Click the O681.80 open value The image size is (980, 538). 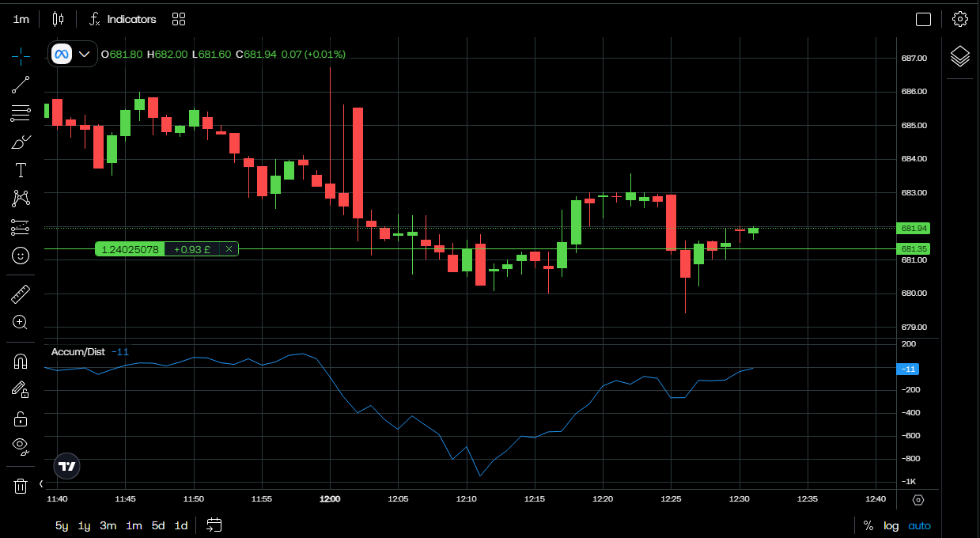coord(122,54)
